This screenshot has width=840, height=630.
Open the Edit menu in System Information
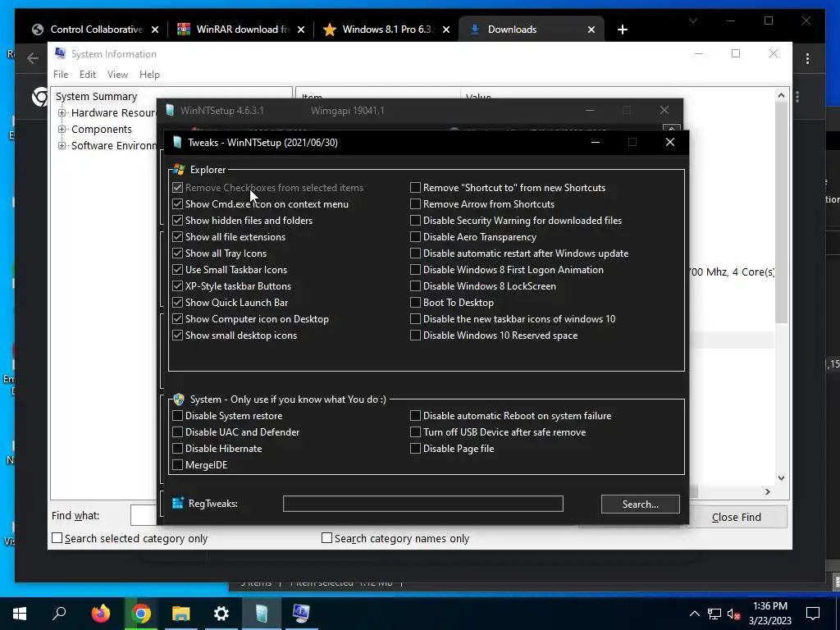(87, 75)
